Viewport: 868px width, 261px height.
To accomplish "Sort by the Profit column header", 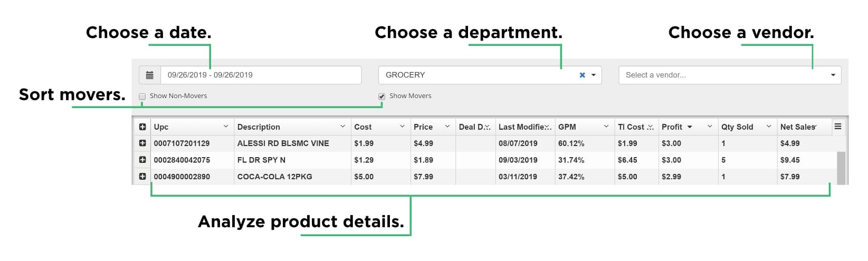I will pyautogui.click(x=672, y=127).
